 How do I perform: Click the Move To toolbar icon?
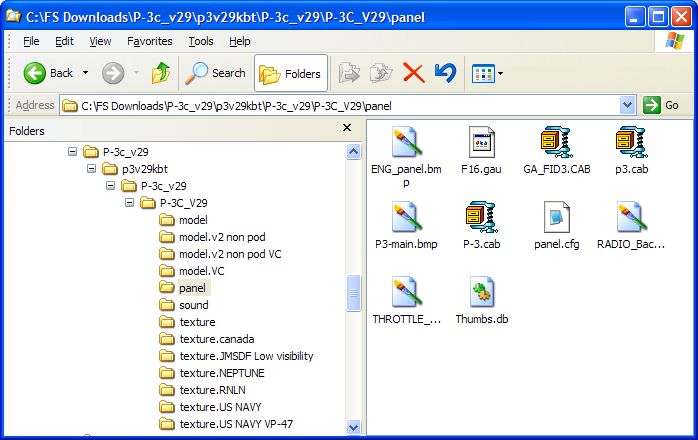tap(349, 73)
